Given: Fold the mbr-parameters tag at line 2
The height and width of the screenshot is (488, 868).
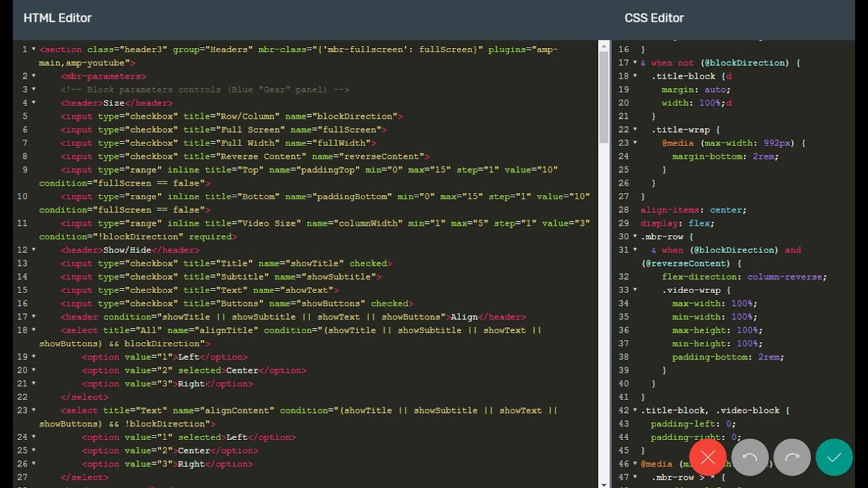Looking at the screenshot, I should click(34, 76).
